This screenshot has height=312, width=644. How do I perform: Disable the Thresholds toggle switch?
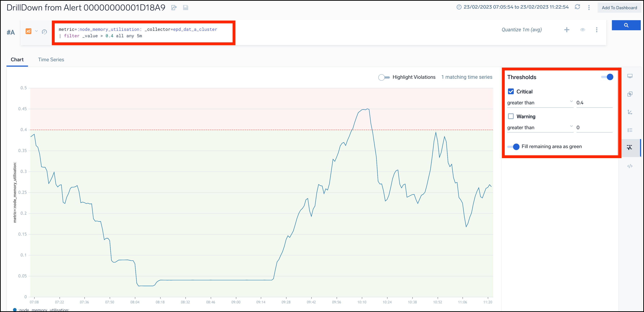tap(607, 77)
